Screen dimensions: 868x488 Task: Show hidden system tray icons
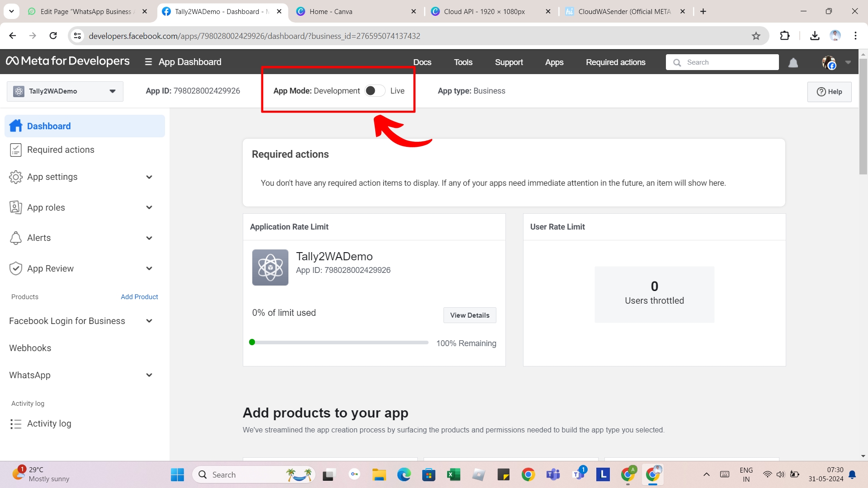click(706, 474)
